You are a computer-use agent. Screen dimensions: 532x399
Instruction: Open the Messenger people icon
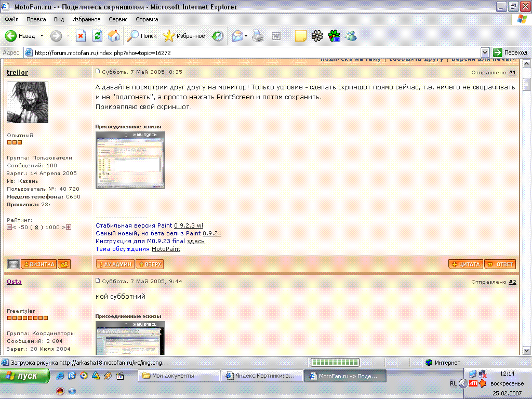coord(351,36)
